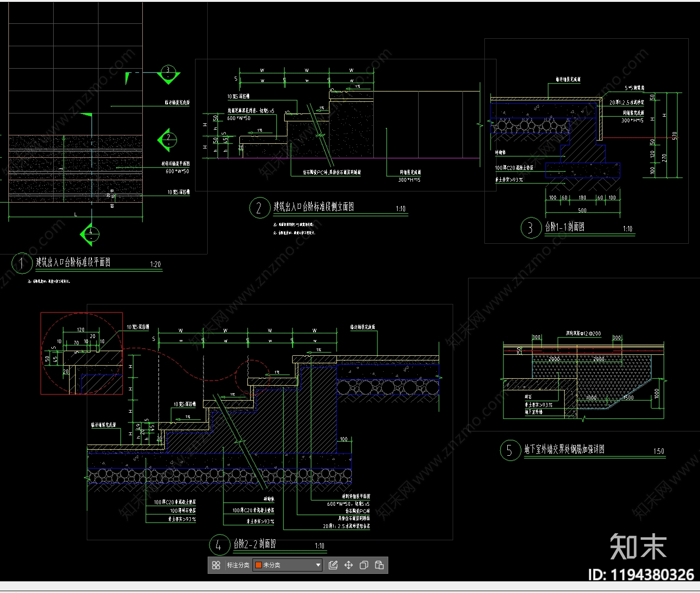Click the paste icon in the bottom toolbar
This screenshot has height=593, width=700.
coord(379,565)
